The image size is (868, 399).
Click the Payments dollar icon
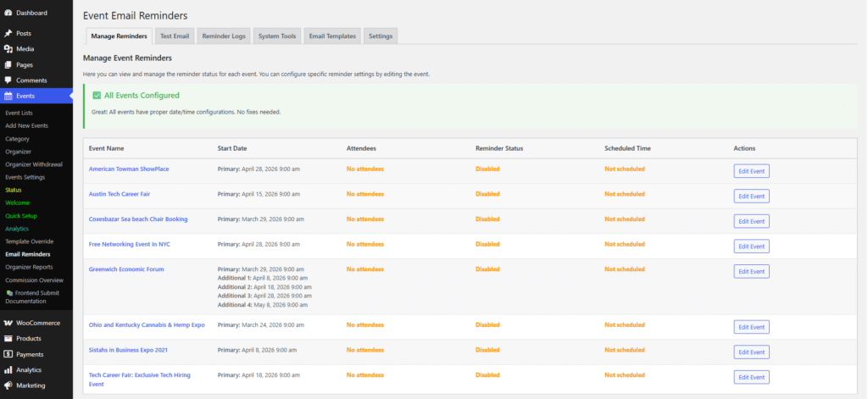pos(8,354)
